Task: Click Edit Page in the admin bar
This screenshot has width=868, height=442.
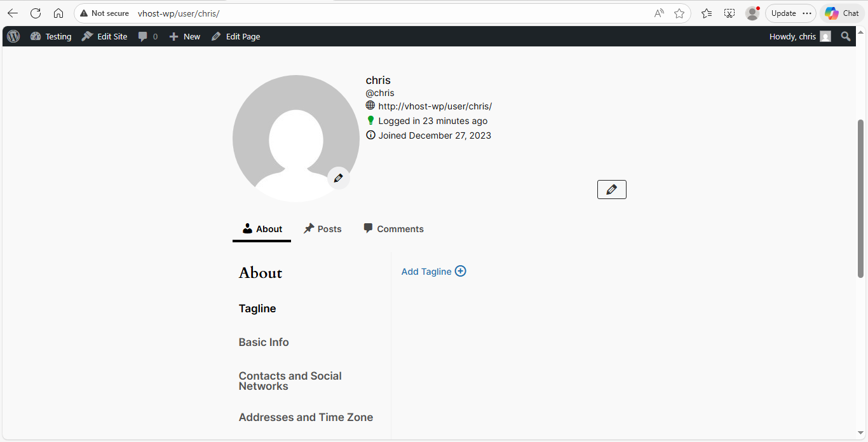Action: (x=236, y=36)
